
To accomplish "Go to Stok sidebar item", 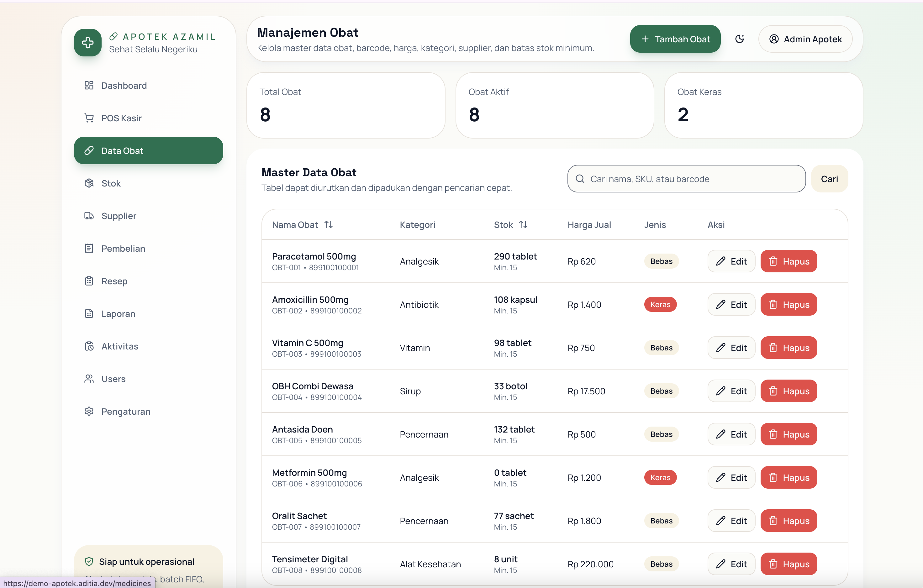I will coord(111,183).
